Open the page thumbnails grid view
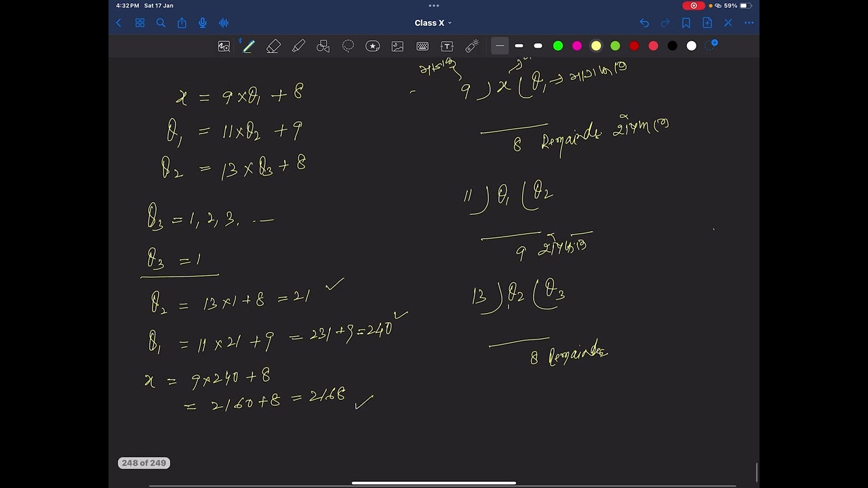Image resolution: width=868 pixels, height=488 pixels. tap(140, 23)
